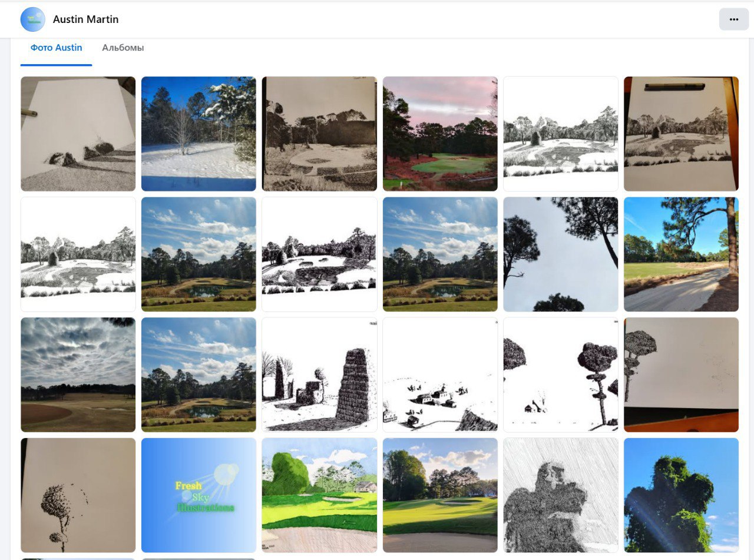The height and width of the screenshot is (560, 754).
Task: View the pink sunset golf course photo
Action: point(440,134)
